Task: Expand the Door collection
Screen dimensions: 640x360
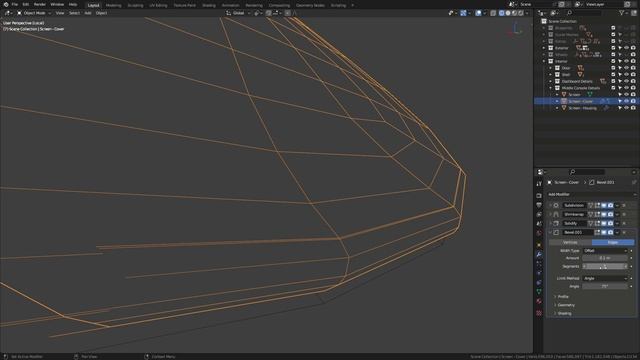Action: [550, 68]
